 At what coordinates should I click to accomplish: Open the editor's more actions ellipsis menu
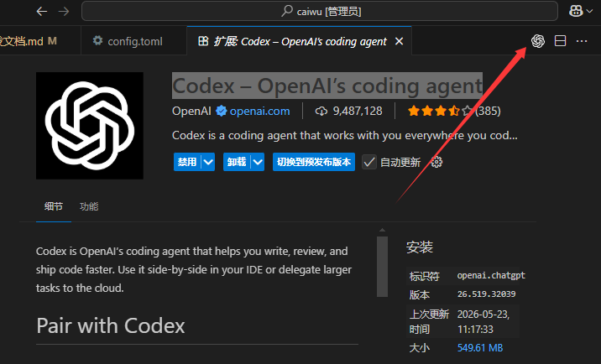582,41
